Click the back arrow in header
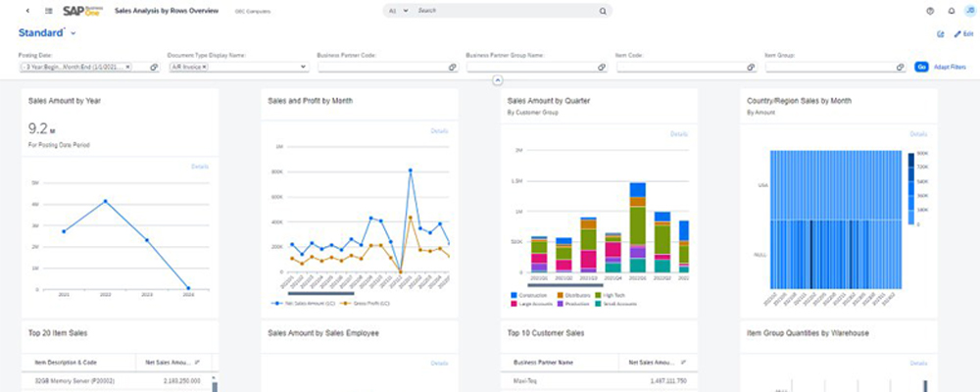Viewport: 980px width, 392px height. click(x=25, y=11)
